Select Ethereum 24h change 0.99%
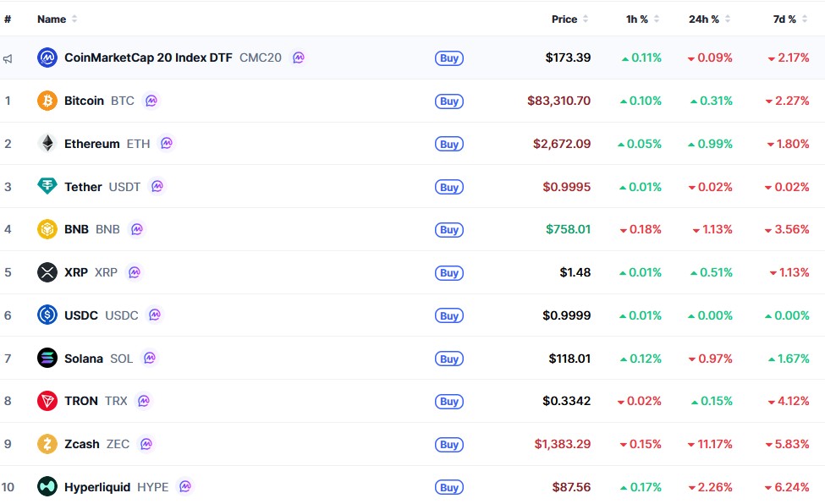825x504 pixels. (710, 144)
